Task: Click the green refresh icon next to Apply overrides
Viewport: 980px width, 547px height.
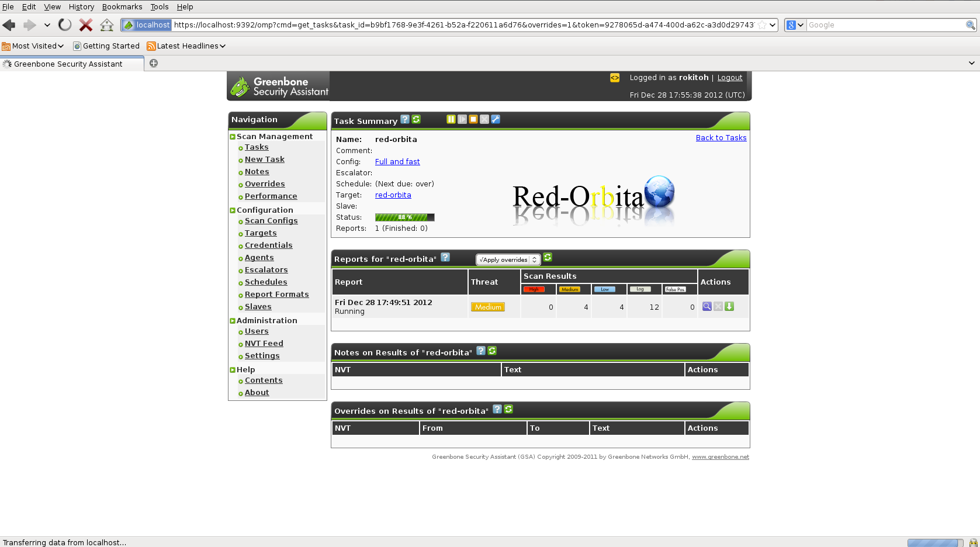Action: 548,257
